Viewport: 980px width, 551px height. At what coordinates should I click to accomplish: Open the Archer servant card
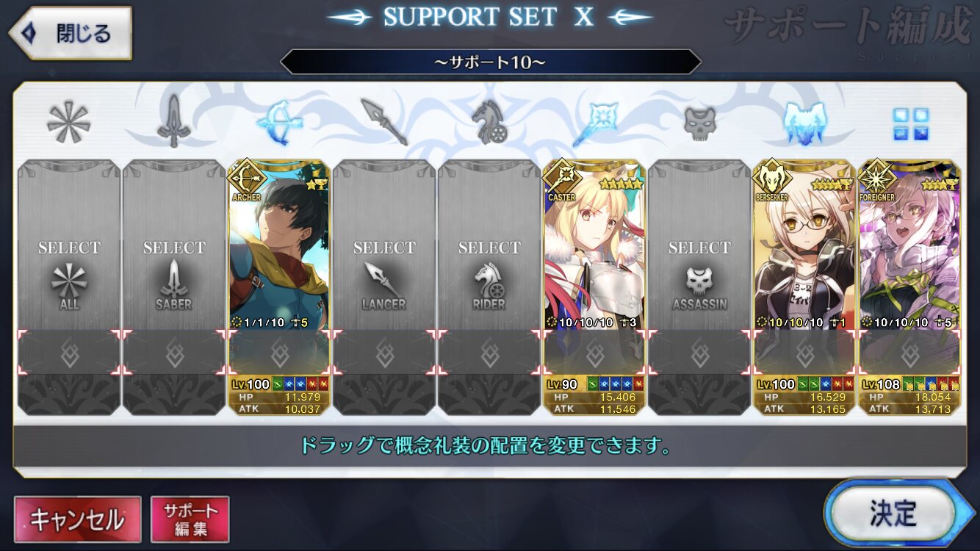pos(279,287)
